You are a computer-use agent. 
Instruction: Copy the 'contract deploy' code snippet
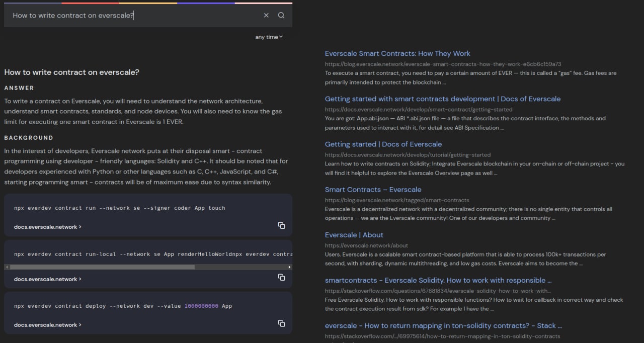(x=281, y=323)
